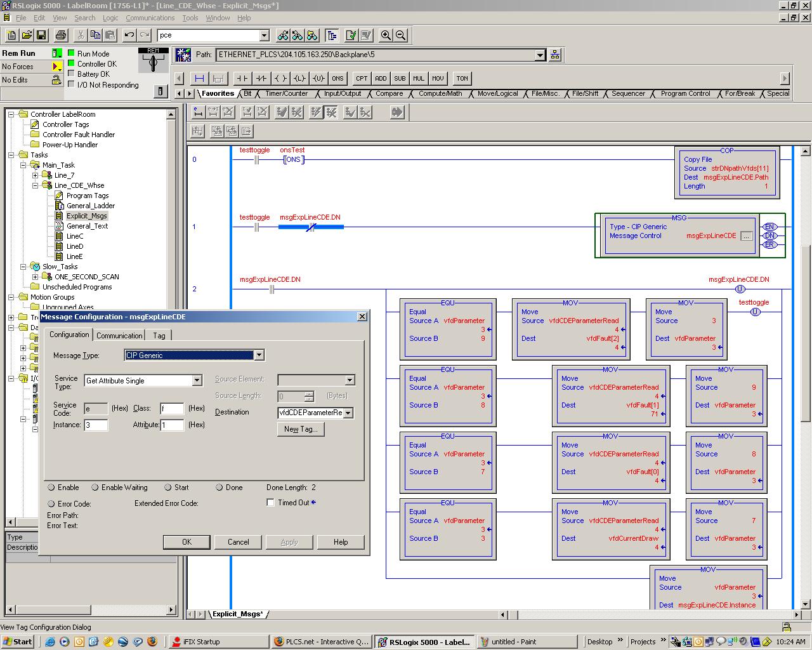This screenshot has width=812, height=650.
Task: Insert output latch (L) instruction
Action: coord(299,78)
